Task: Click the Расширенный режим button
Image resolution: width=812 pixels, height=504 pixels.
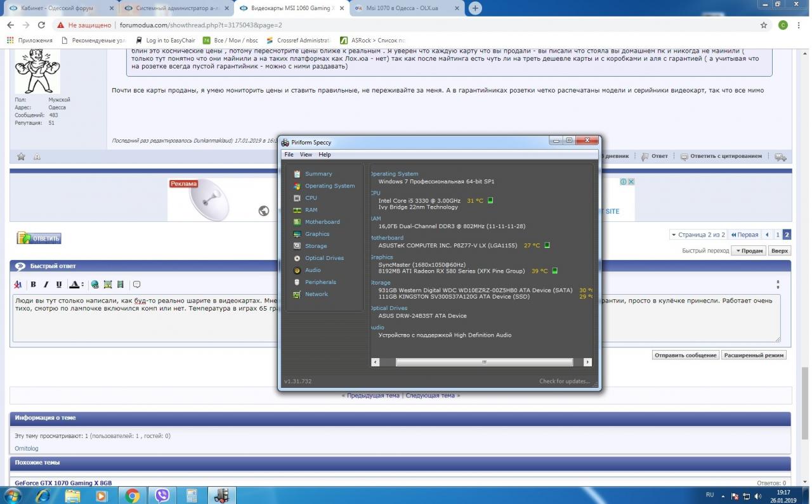Action: point(754,355)
